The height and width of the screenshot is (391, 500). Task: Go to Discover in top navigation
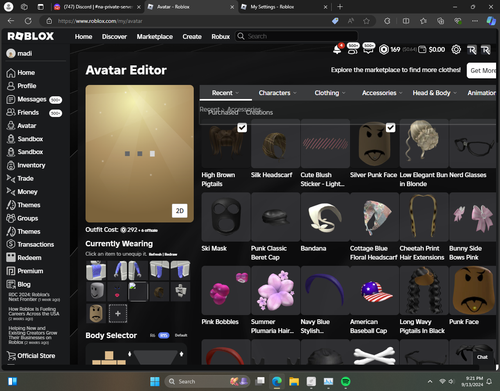(114, 36)
